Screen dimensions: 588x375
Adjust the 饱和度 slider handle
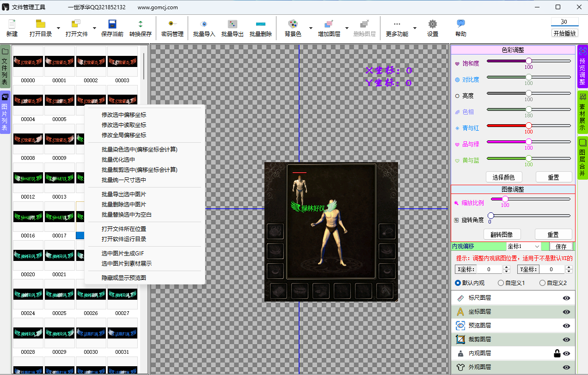529,61
